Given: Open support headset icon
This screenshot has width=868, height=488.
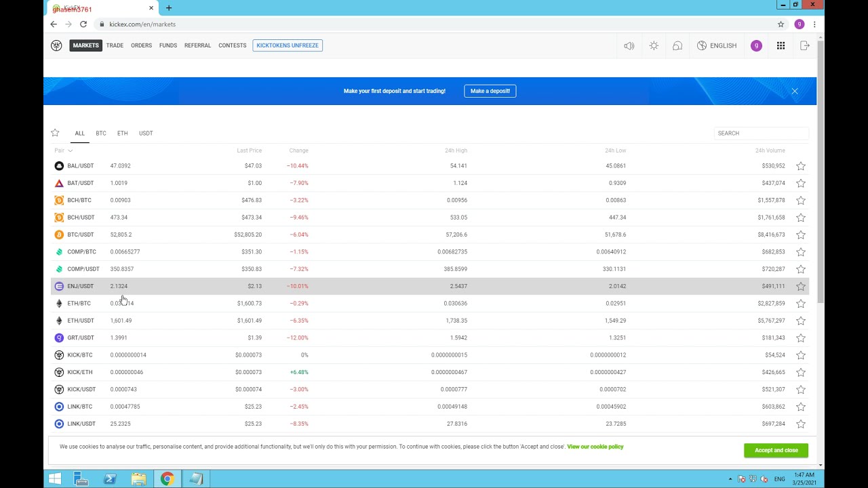Looking at the screenshot, I should 677,45.
